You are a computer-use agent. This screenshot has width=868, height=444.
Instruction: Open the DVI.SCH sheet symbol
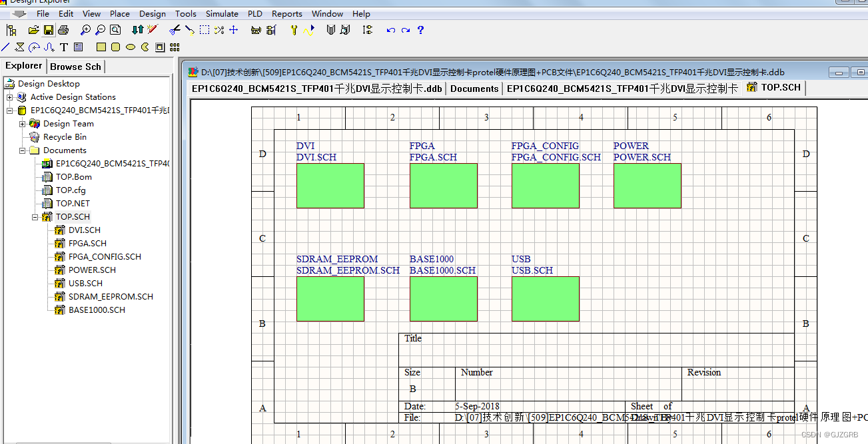point(330,186)
